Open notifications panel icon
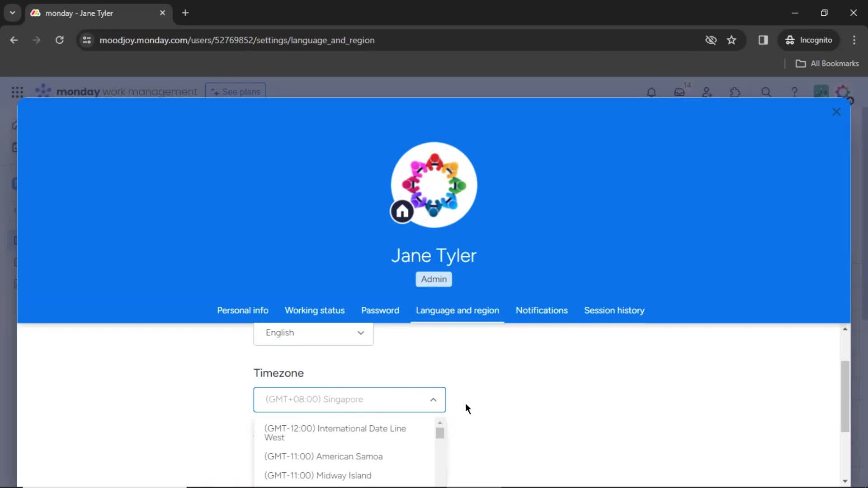This screenshot has height=488, width=868. coord(651,92)
